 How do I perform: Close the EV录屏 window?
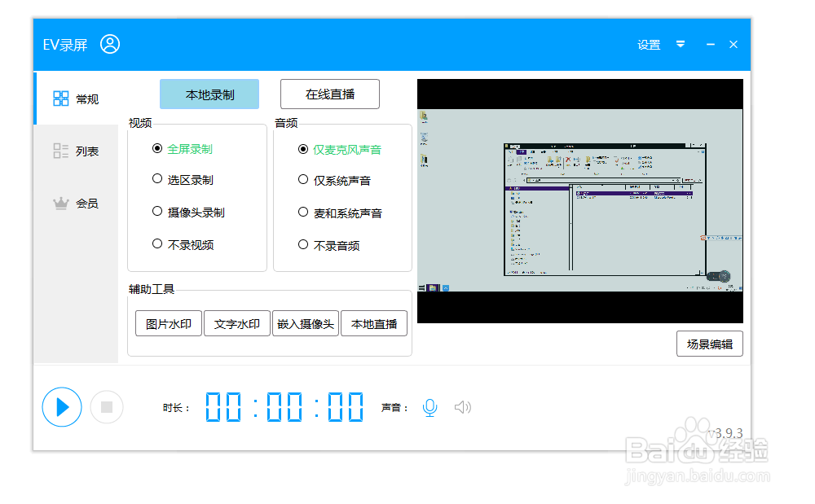coord(733,45)
